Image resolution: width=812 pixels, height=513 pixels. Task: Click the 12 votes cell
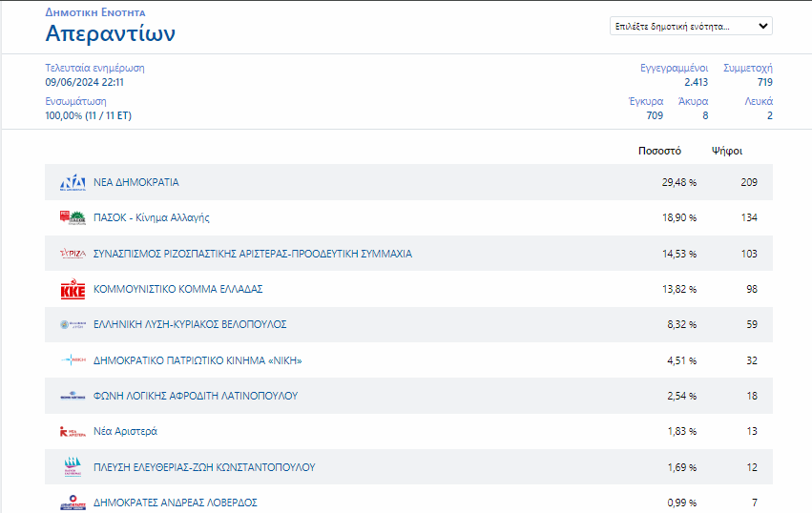[x=752, y=467]
